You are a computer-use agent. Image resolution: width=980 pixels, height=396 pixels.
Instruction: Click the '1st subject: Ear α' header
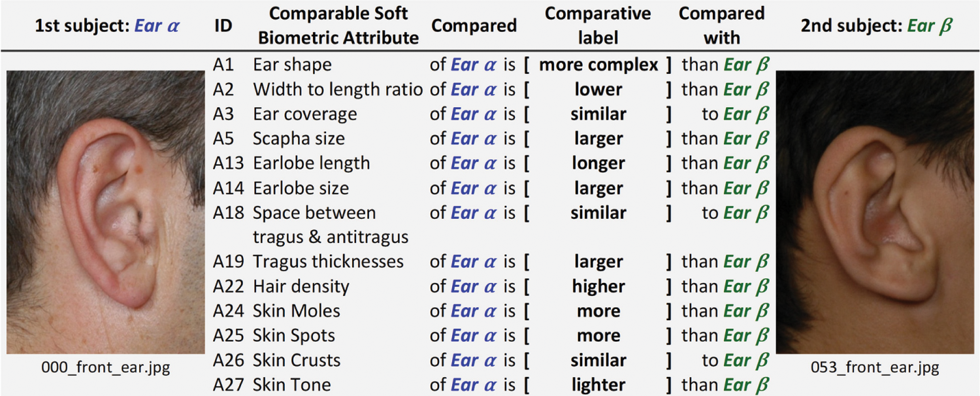tap(107, 25)
